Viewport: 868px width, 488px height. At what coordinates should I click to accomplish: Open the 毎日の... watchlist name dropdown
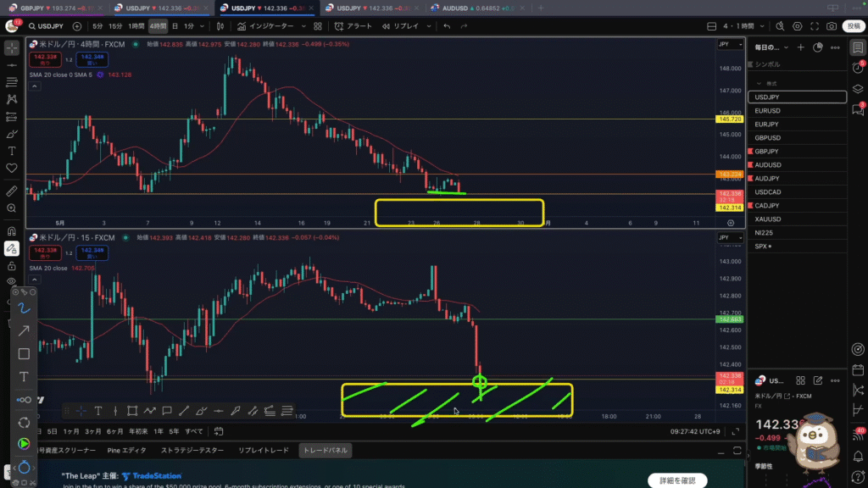771,47
